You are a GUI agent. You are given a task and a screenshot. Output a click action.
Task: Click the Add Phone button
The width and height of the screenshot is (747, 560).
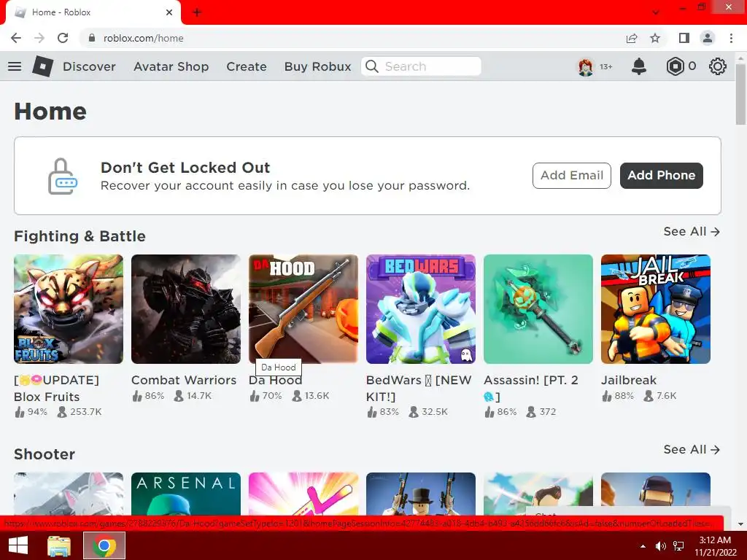tap(661, 176)
